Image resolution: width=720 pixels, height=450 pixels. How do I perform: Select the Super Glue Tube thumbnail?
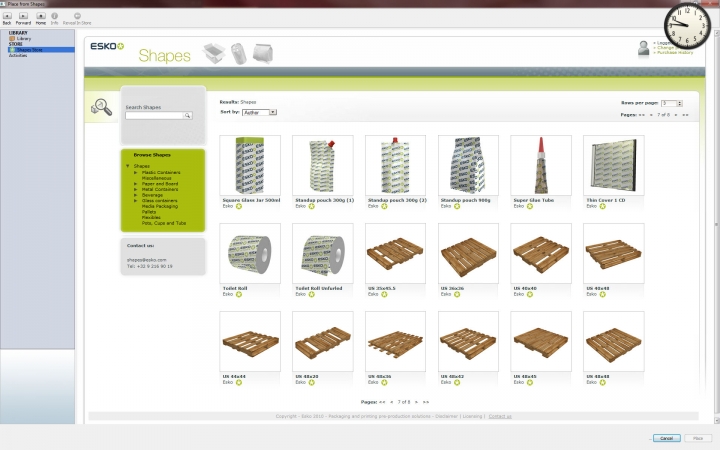541,165
